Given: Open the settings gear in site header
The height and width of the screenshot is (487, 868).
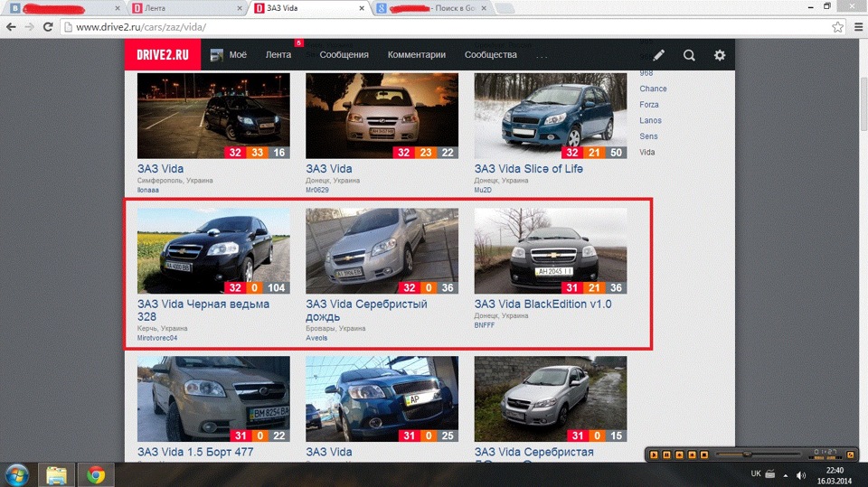Looking at the screenshot, I should [720, 55].
